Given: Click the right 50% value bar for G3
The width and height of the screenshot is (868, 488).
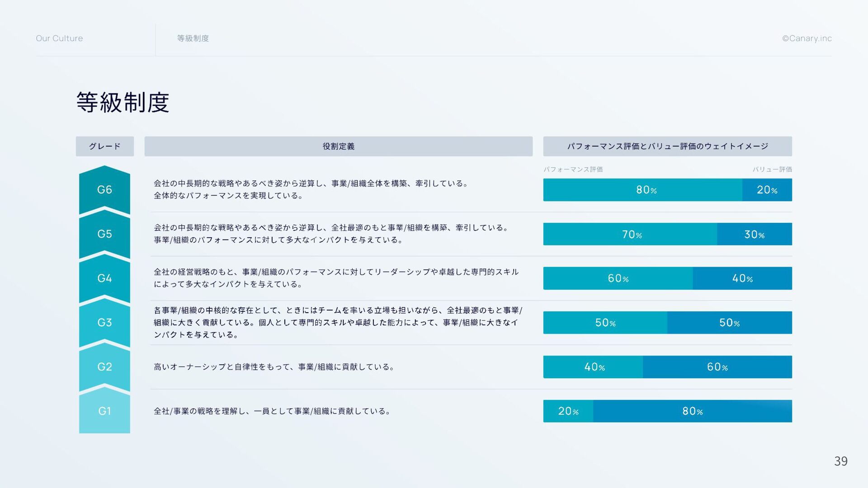Looking at the screenshot, I should point(729,323).
